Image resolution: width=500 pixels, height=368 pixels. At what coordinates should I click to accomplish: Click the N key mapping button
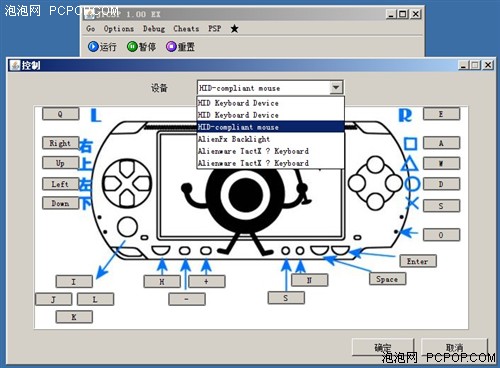[x=309, y=280]
